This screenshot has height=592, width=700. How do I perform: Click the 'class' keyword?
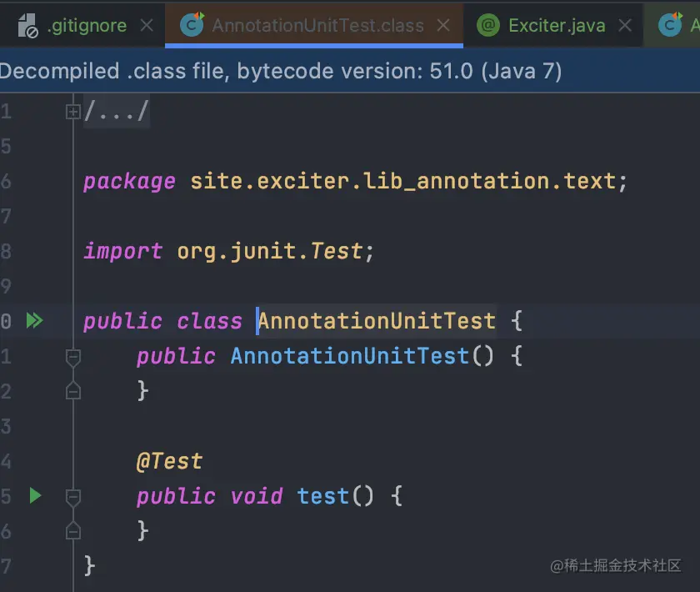click(209, 322)
